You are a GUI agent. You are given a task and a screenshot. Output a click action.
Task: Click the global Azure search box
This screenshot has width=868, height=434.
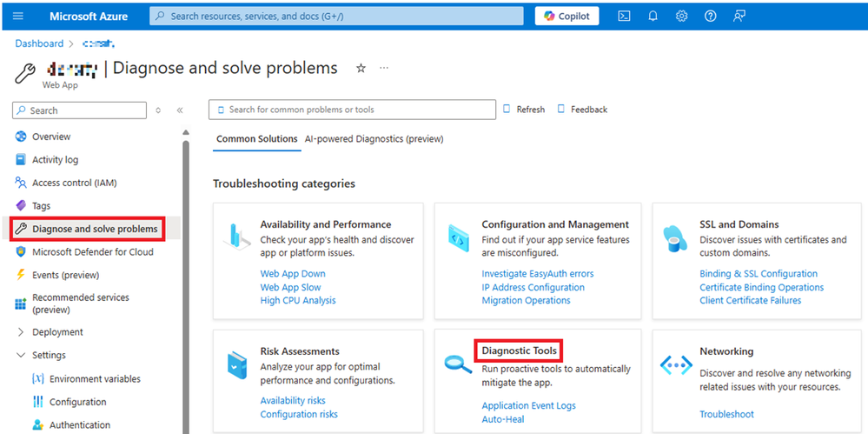tap(336, 16)
